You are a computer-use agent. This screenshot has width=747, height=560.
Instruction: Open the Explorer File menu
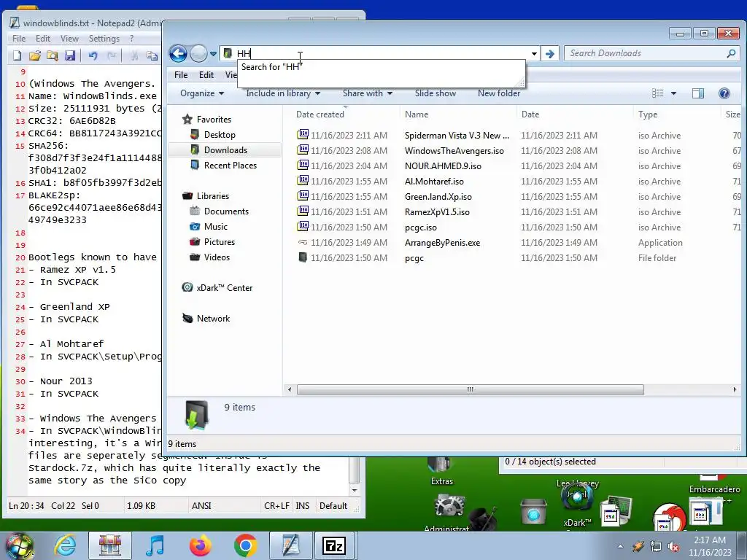coord(181,75)
